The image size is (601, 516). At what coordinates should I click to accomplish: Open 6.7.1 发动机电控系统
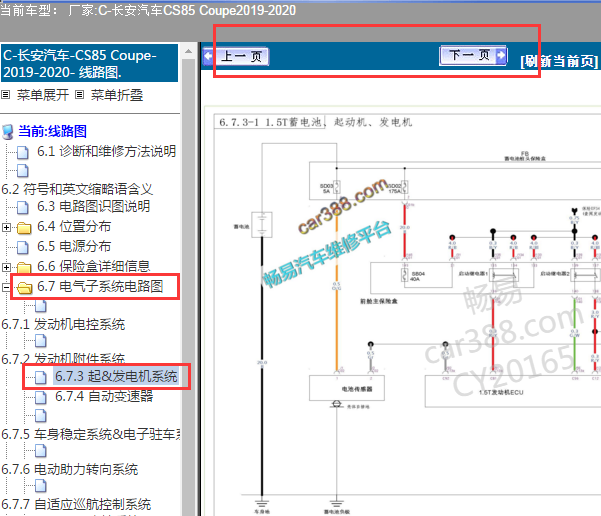(63, 324)
